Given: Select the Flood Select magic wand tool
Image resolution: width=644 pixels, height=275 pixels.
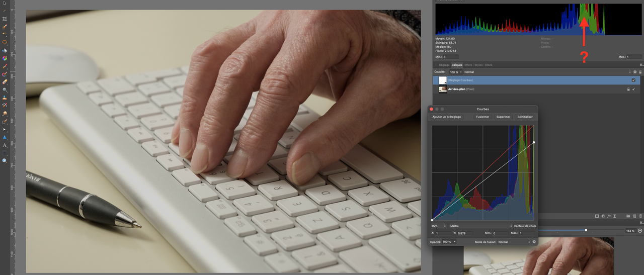Looking at the screenshot, I should click(x=5, y=34).
